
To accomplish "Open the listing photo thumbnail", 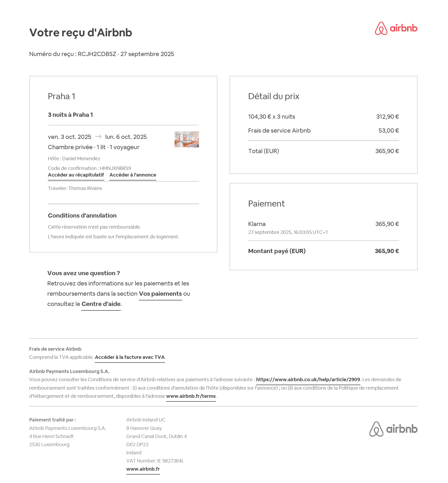I will [187, 139].
